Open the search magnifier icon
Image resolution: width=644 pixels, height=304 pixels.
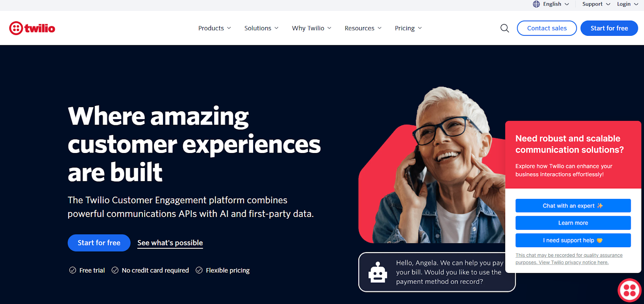(x=505, y=28)
